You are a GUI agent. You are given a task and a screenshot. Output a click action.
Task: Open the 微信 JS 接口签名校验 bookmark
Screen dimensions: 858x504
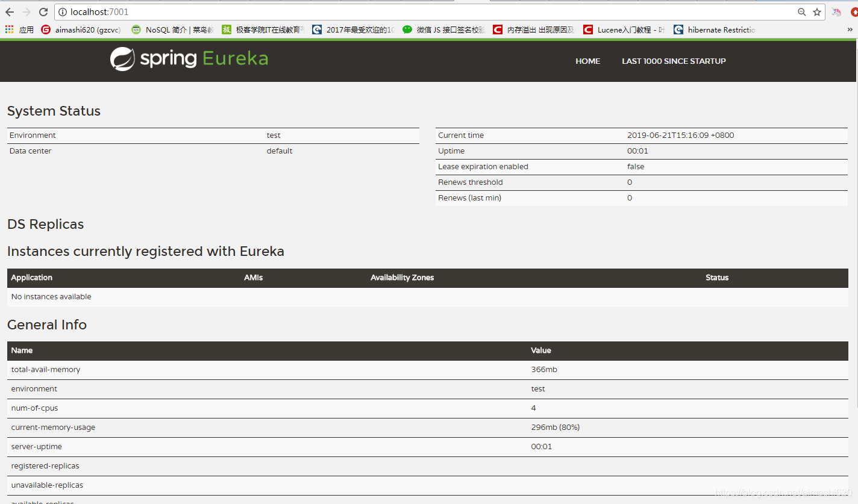(x=444, y=30)
